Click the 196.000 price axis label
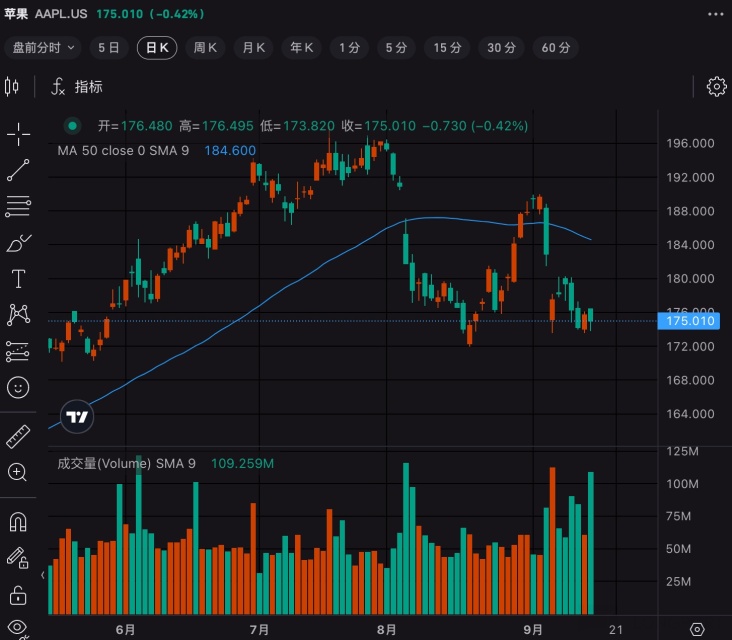Screen dimensions: 732x640 [690, 143]
